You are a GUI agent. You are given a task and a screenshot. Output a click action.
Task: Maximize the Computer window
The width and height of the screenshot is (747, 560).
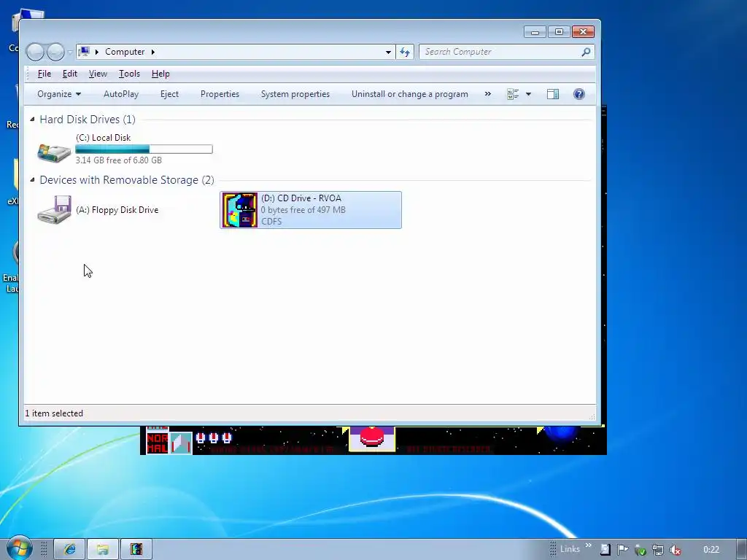click(559, 32)
